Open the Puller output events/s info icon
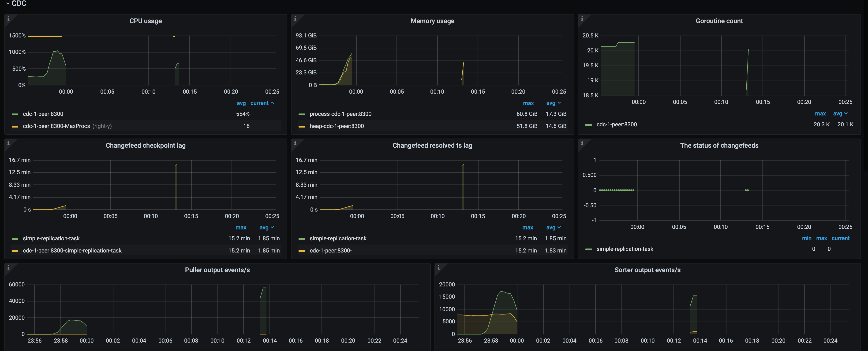This screenshot has height=351, width=868. [x=9, y=267]
